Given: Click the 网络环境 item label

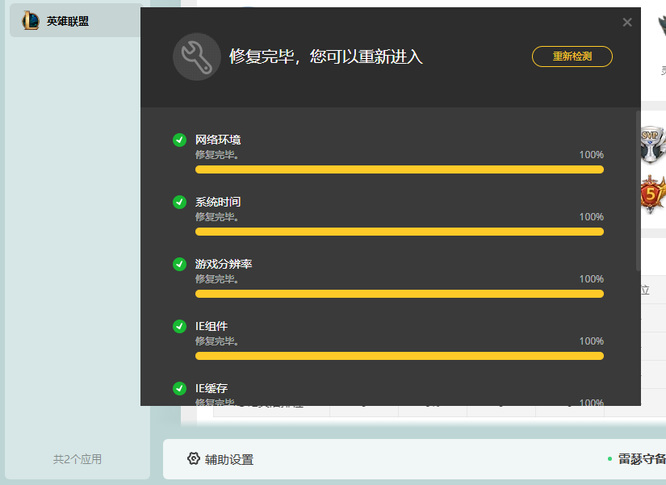Looking at the screenshot, I should click(x=218, y=140).
